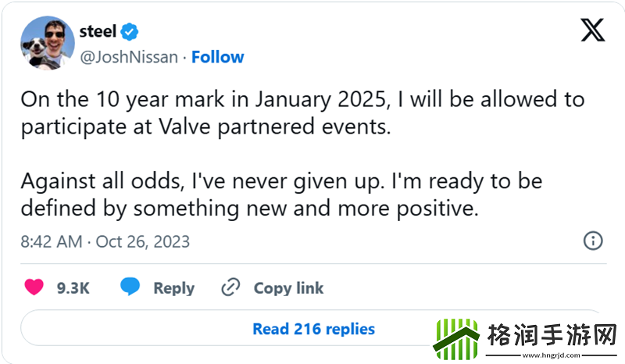Screen dimensions: 625x364
Task: Follow the account via the Follow link
Action: point(217,57)
